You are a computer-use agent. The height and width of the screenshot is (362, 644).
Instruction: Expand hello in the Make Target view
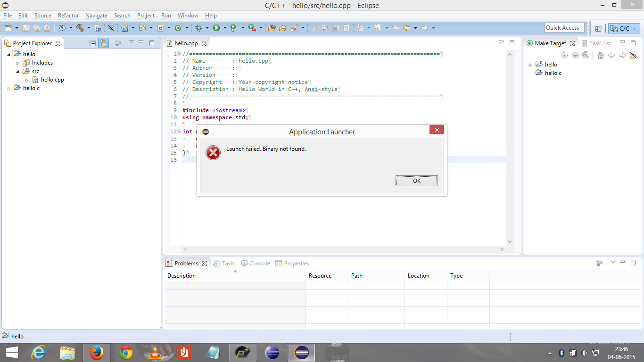click(x=530, y=65)
